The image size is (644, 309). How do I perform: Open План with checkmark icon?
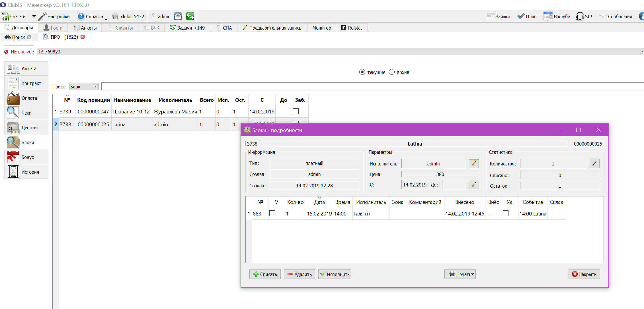click(x=527, y=16)
